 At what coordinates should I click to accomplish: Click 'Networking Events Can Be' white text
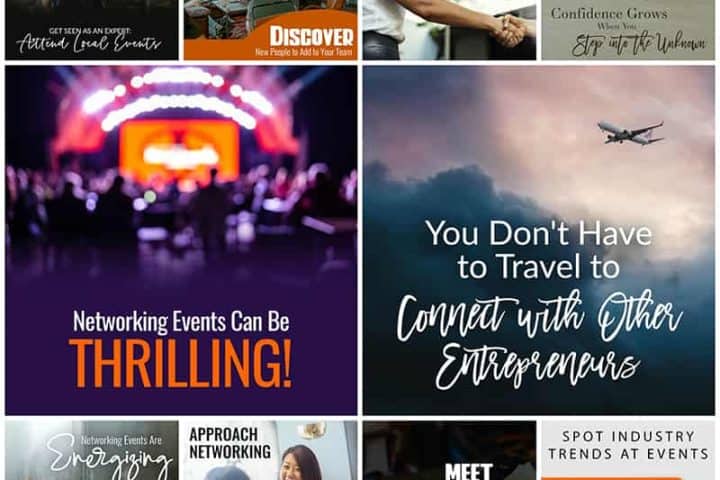click(x=181, y=321)
